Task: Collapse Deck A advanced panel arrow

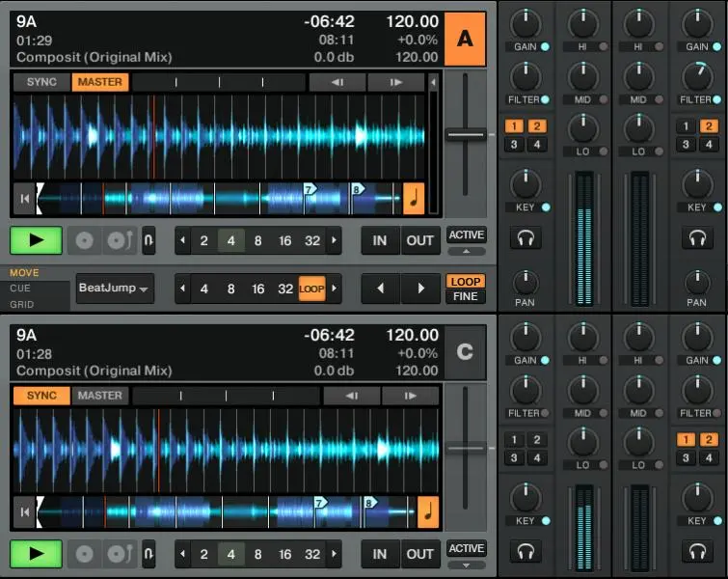Action: [466, 251]
